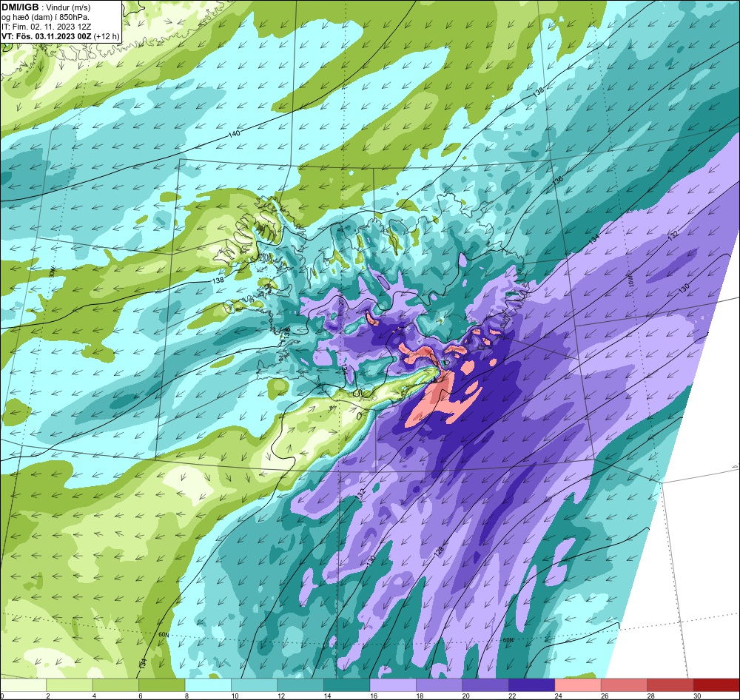Click the legend scale value '30'
The height and width of the screenshot is (700, 740).
(x=697, y=696)
